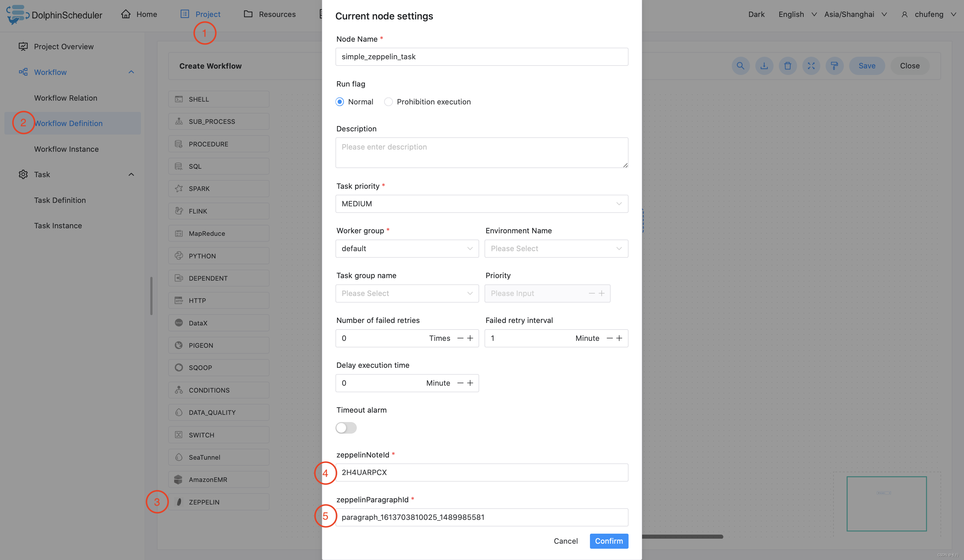Image resolution: width=964 pixels, height=560 pixels.
Task: Click the SPARK task type icon
Action: (x=179, y=189)
